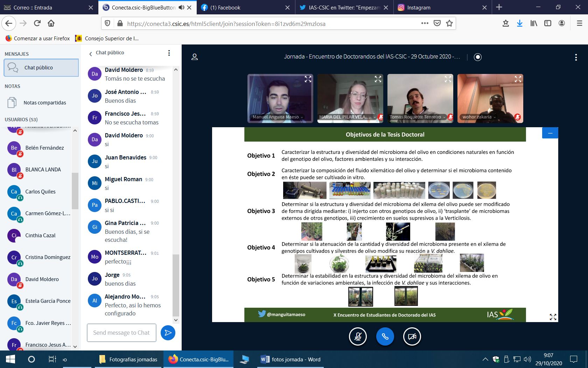Switch to Facebook tab
Screen dimensions: 588x368
point(246,7)
